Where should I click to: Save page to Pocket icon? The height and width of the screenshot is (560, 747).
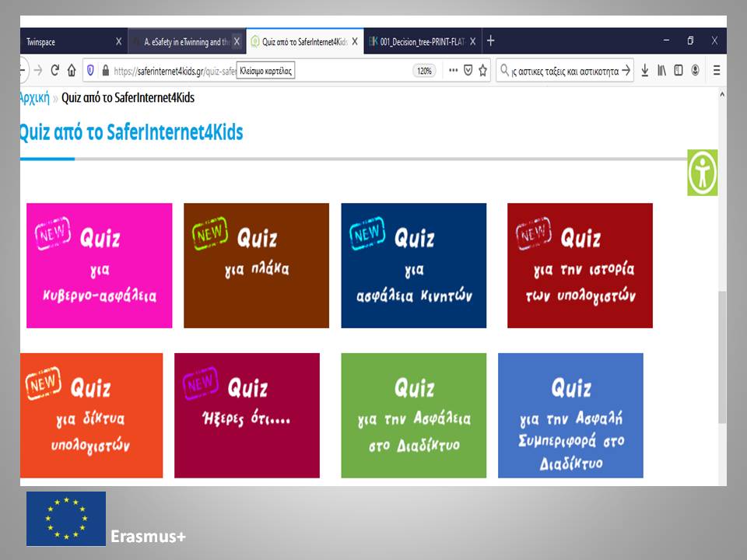pyautogui.click(x=468, y=71)
